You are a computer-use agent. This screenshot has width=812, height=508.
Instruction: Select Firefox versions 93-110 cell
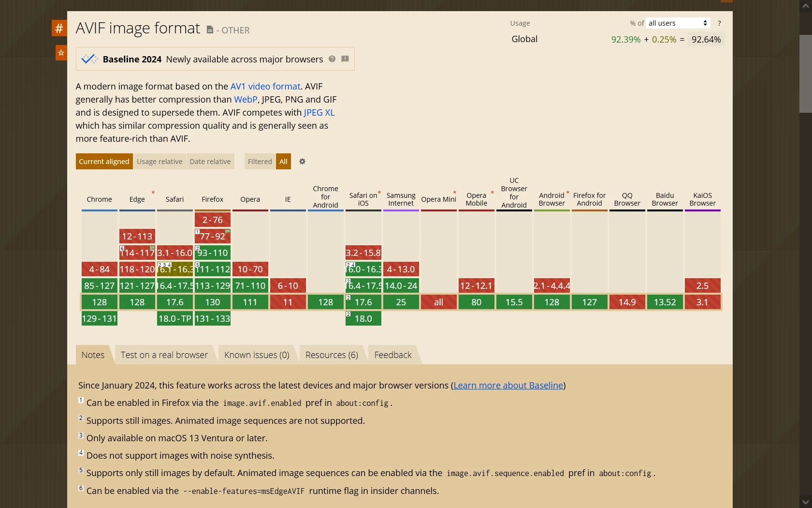pos(213,253)
